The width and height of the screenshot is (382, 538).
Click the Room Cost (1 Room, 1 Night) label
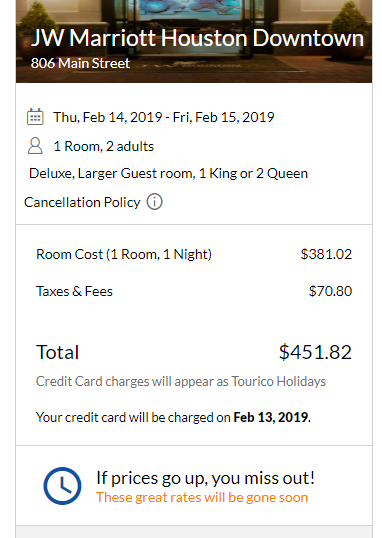pos(124,255)
